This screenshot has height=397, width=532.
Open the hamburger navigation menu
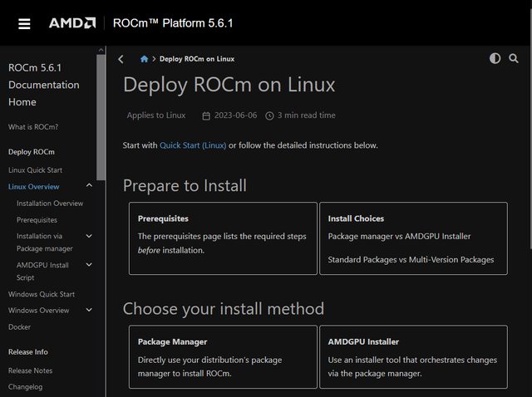(24, 23)
